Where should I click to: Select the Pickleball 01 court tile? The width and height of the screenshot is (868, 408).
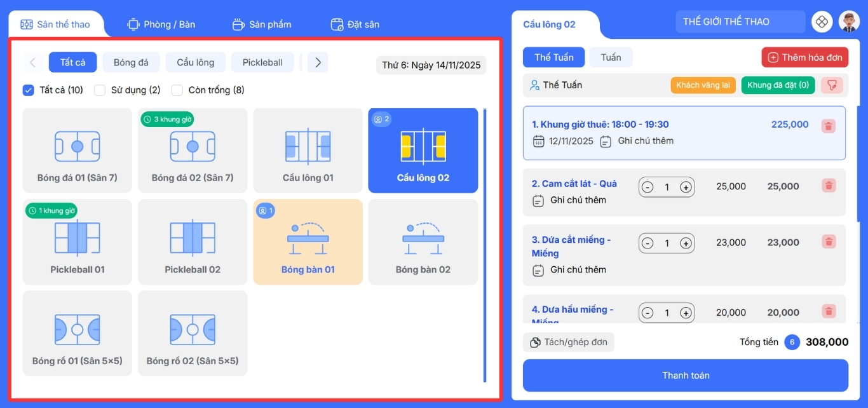point(78,242)
